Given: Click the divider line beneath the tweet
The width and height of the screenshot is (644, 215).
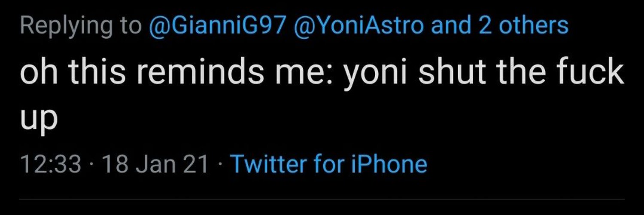Looking at the screenshot, I should click(322, 199).
